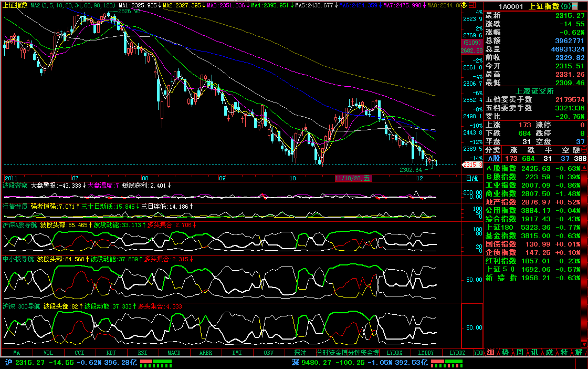Select the 新综指 row
This screenshot has height=369, width=588.
tap(533, 278)
